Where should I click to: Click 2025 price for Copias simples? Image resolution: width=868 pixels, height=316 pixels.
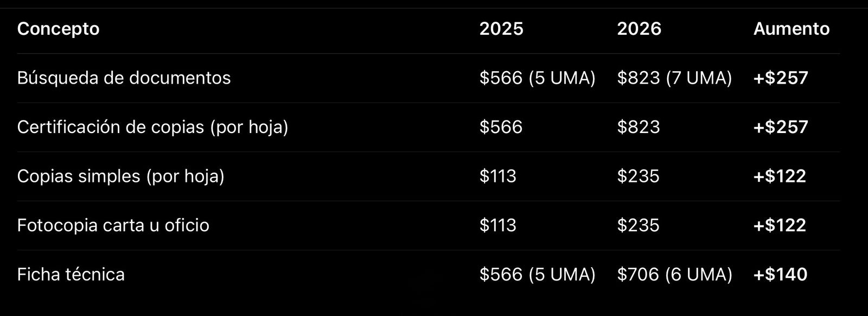pyautogui.click(x=497, y=176)
